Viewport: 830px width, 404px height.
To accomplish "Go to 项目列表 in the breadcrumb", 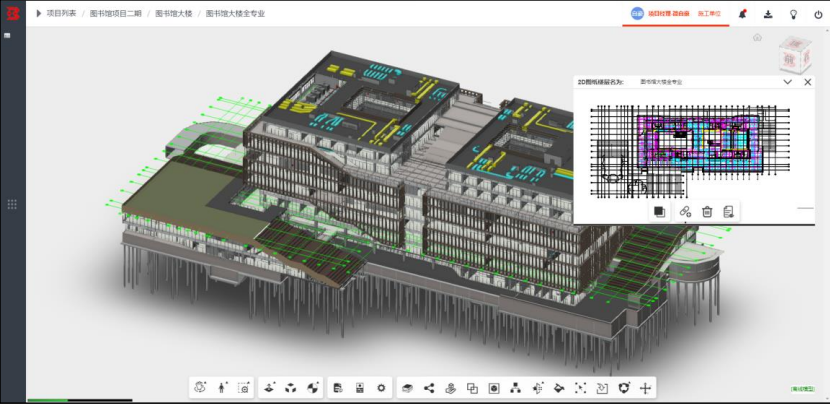I will [61, 14].
